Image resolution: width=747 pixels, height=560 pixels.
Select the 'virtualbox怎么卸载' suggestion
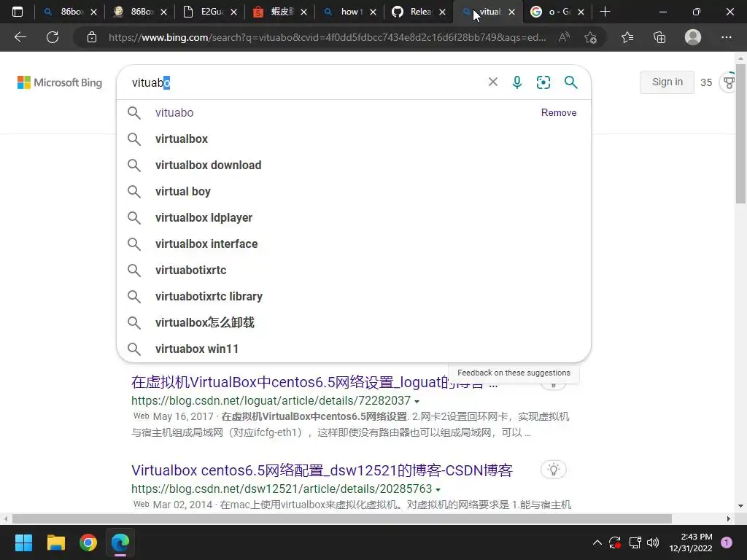[354, 322]
